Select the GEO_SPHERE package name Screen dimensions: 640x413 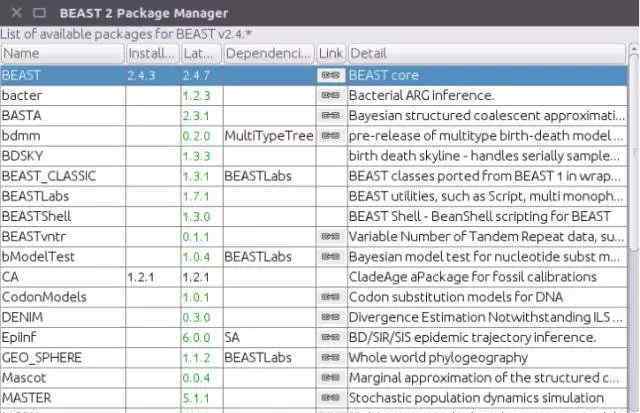pyautogui.click(x=42, y=357)
